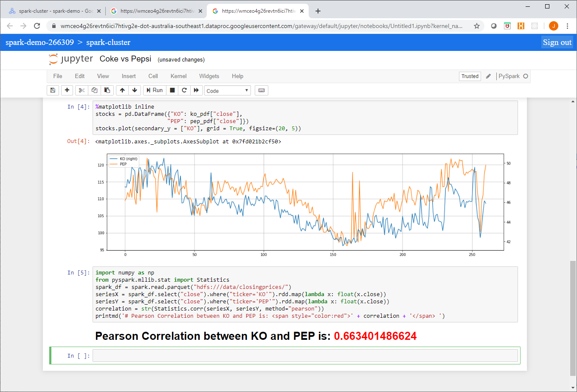Go back in browser history
Screen dimensions: 577x392
tap(10, 26)
